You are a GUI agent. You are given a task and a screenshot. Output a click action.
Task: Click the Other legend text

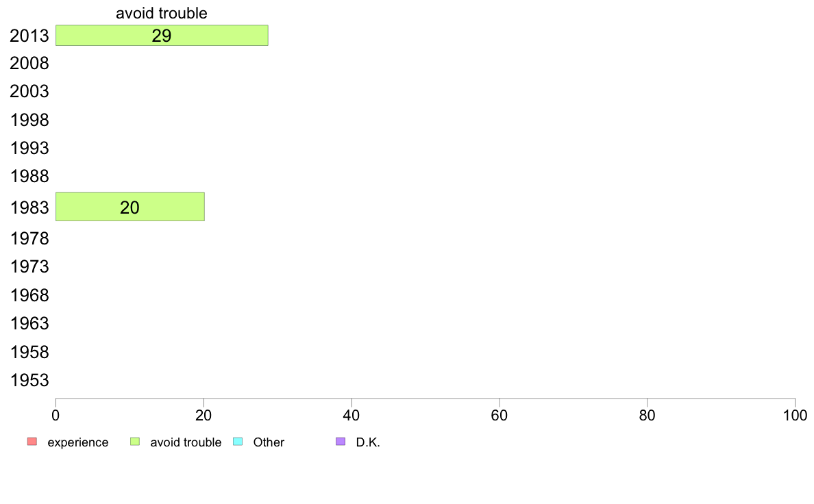[269, 443]
